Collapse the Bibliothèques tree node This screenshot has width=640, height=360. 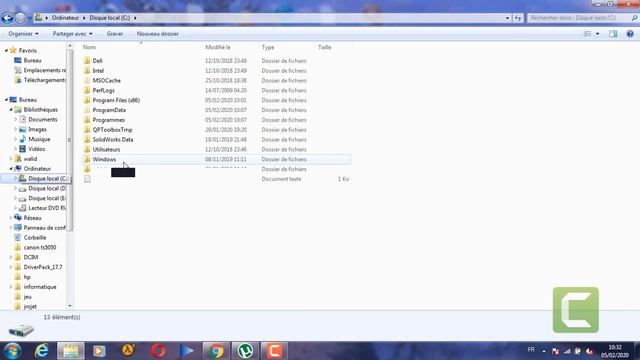(11, 110)
